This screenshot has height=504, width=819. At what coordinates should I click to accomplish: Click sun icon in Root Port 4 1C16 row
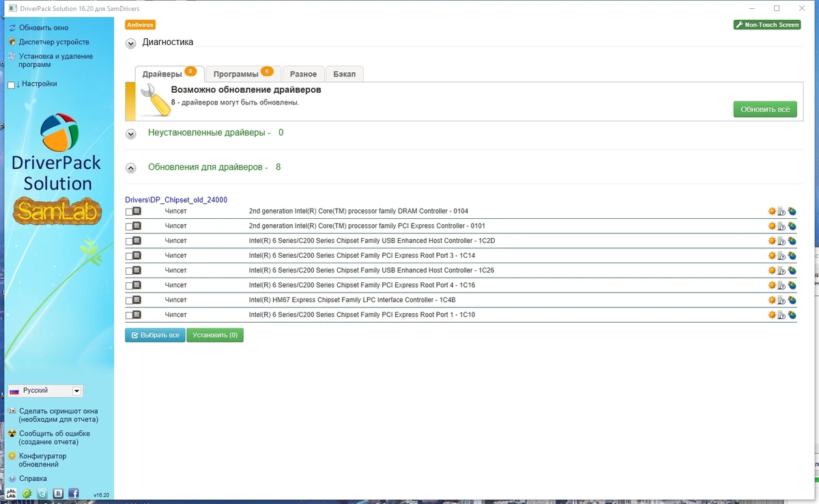(x=772, y=285)
